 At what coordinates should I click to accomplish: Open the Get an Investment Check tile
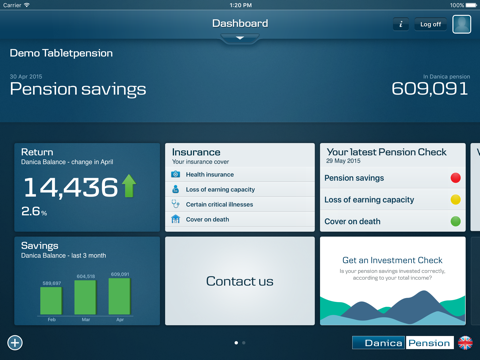[x=393, y=281]
